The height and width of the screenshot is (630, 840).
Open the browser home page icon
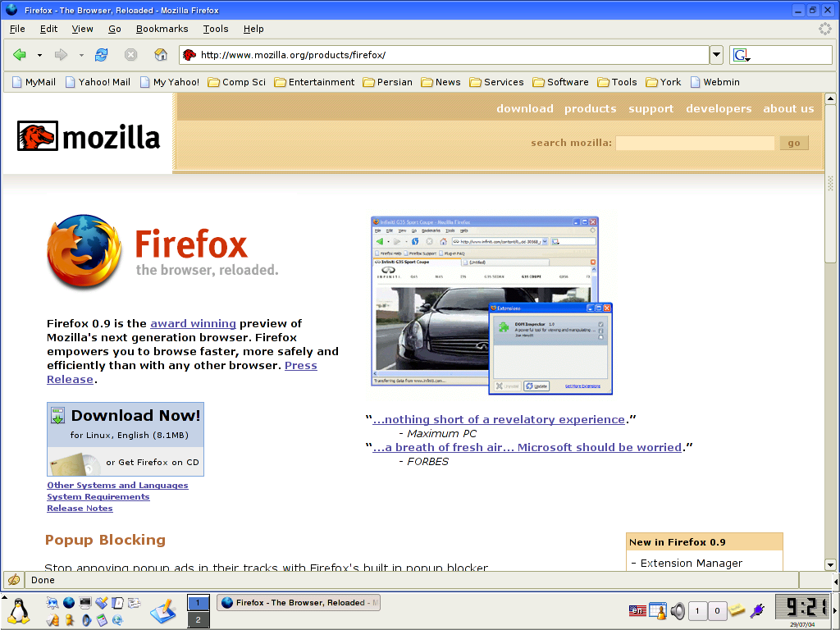tap(159, 55)
